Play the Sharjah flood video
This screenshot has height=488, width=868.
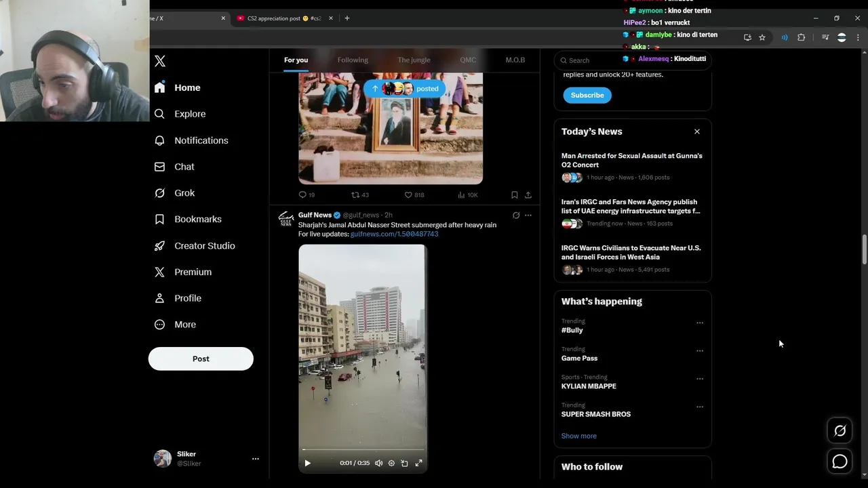(307, 463)
